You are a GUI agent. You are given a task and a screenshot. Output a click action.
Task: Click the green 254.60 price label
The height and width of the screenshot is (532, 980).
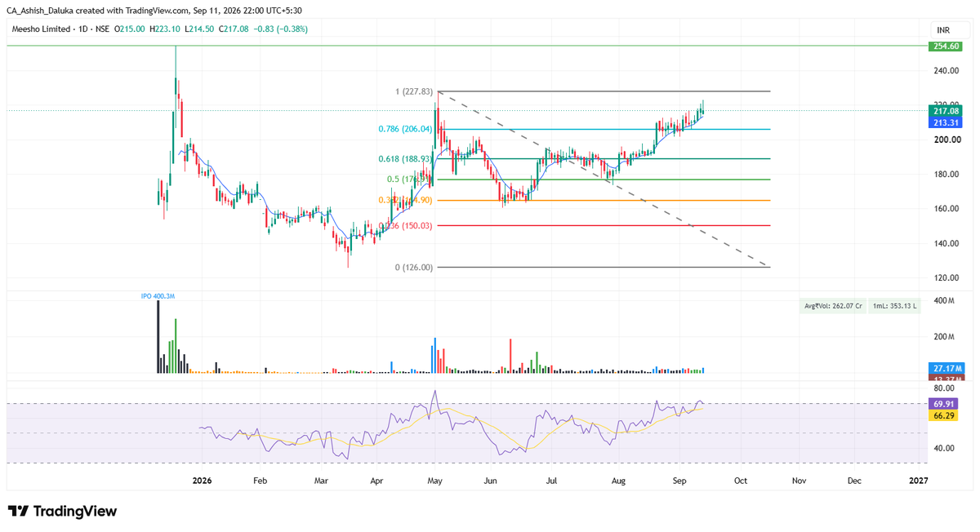pyautogui.click(x=946, y=47)
